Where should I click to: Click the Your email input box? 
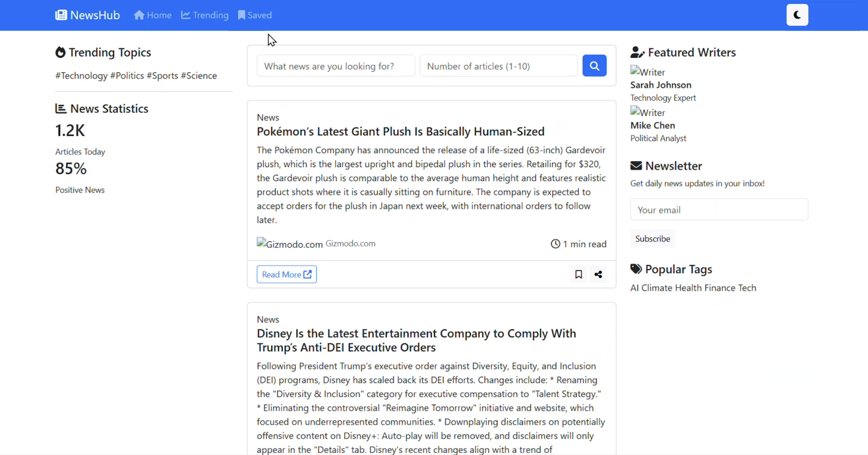tap(719, 210)
